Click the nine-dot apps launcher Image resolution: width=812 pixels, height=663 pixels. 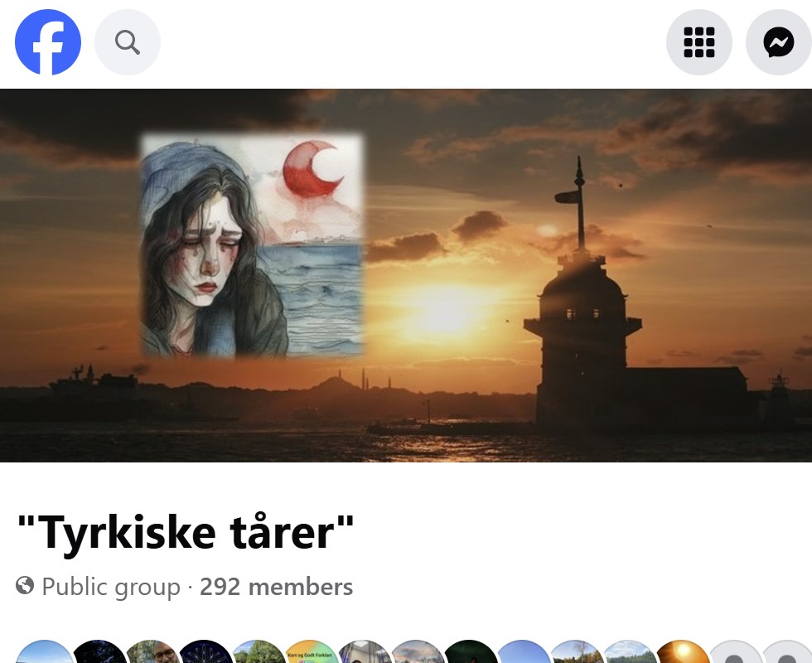click(x=698, y=41)
